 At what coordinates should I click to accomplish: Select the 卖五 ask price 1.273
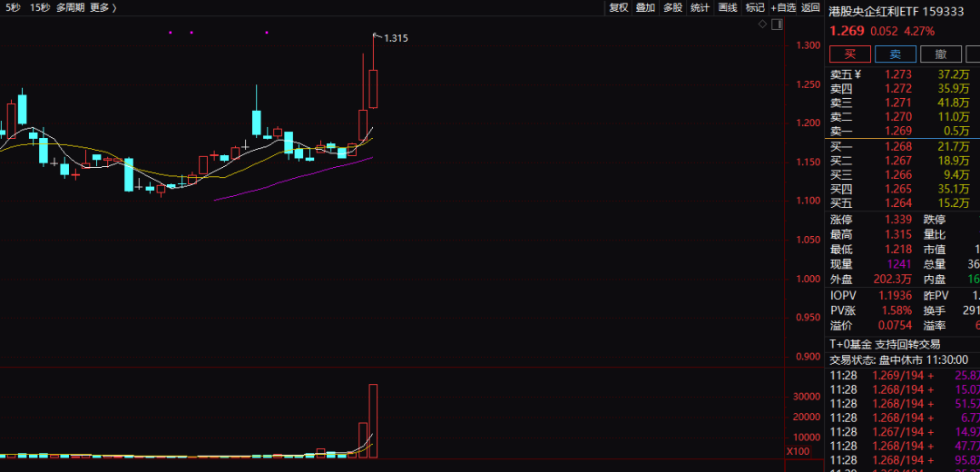898,75
